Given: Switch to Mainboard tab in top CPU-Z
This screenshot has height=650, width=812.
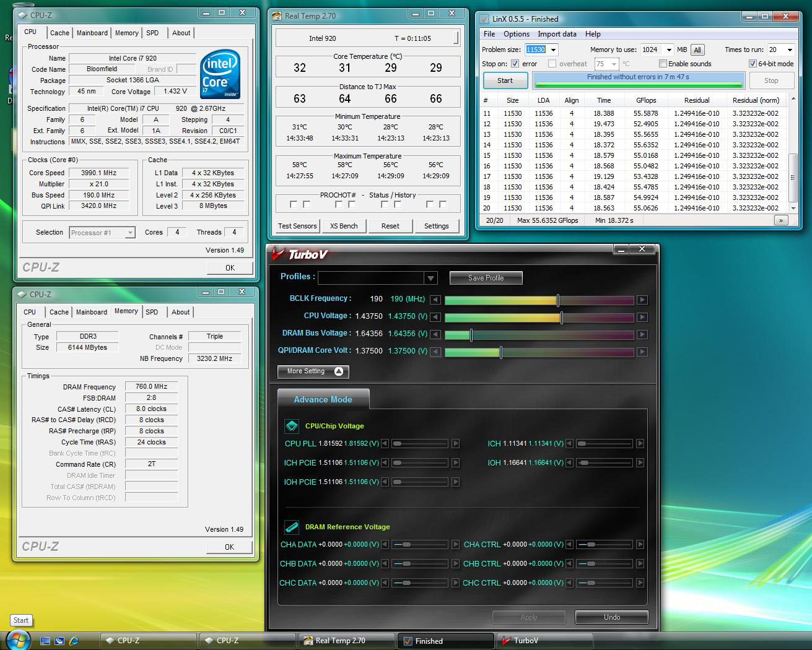Looking at the screenshot, I should click(92, 33).
